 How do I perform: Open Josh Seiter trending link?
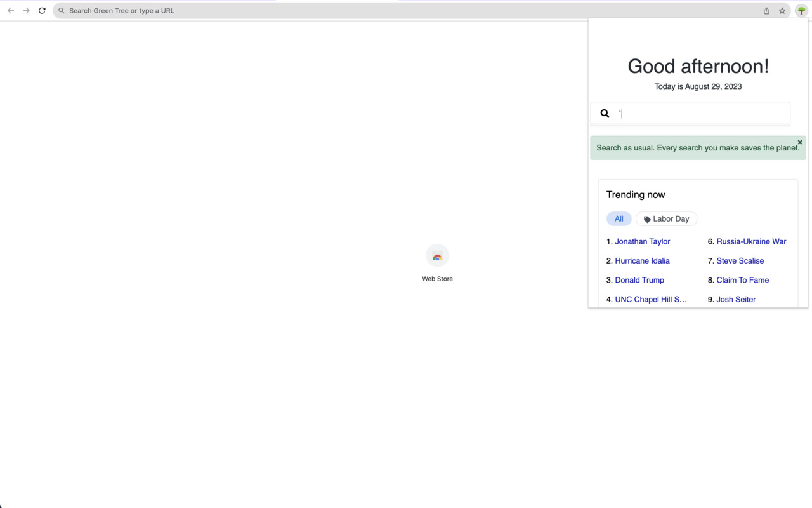coord(736,299)
